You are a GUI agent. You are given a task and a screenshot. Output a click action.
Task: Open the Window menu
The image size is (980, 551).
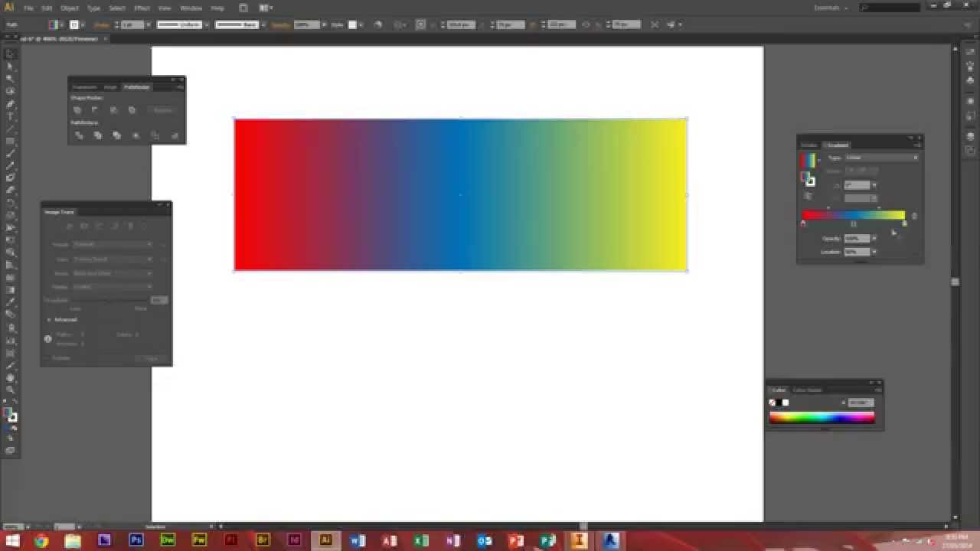point(191,8)
